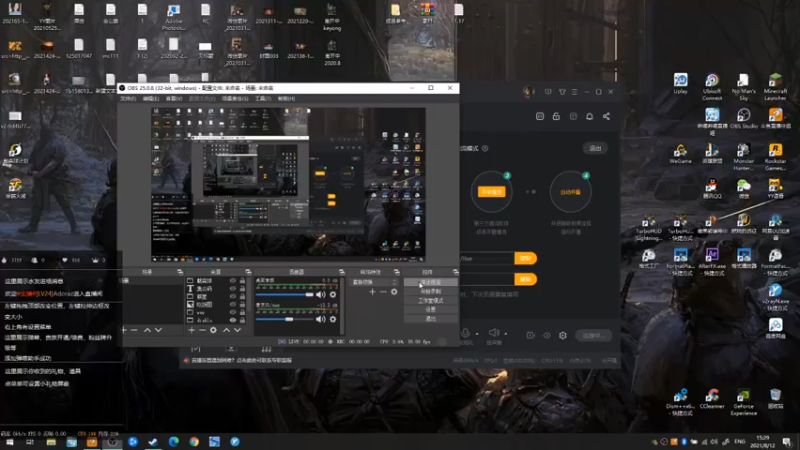Open the scene transition type dropdown
The height and width of the screenshot is (450, 800).
point(374,282)
